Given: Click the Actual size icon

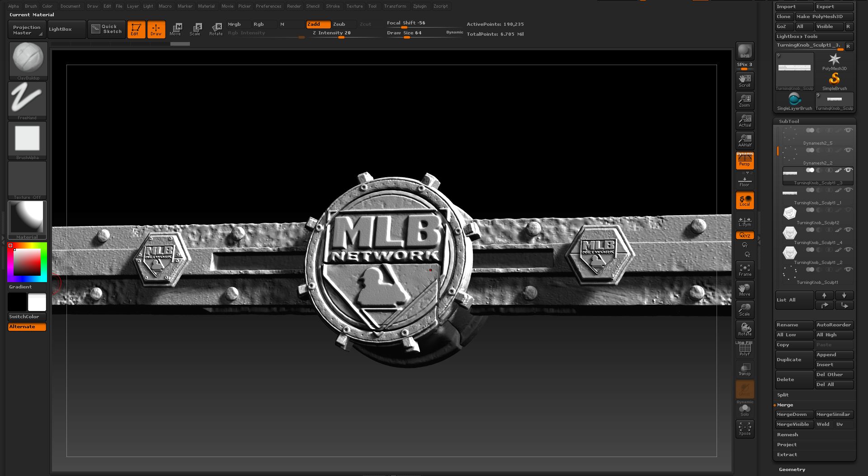Looking at the screenshot, I should 745,120.
